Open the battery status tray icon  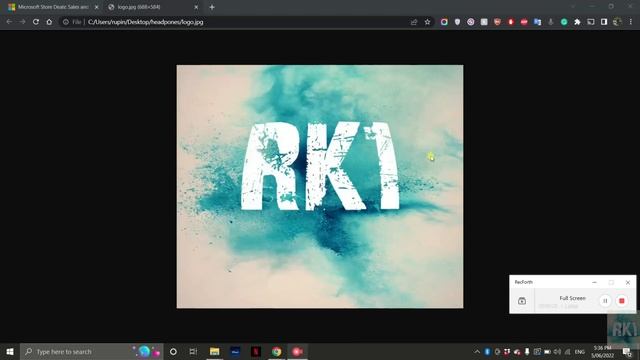coord(547,351)
